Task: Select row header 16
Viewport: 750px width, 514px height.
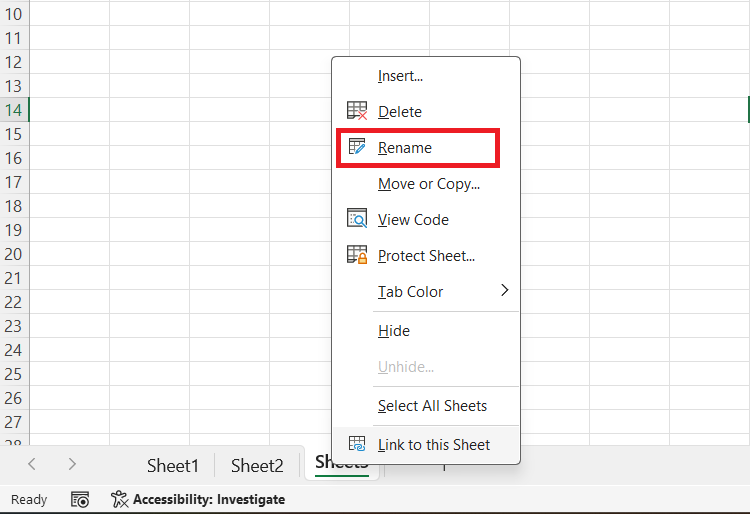Action: click(x=14, y=158)
